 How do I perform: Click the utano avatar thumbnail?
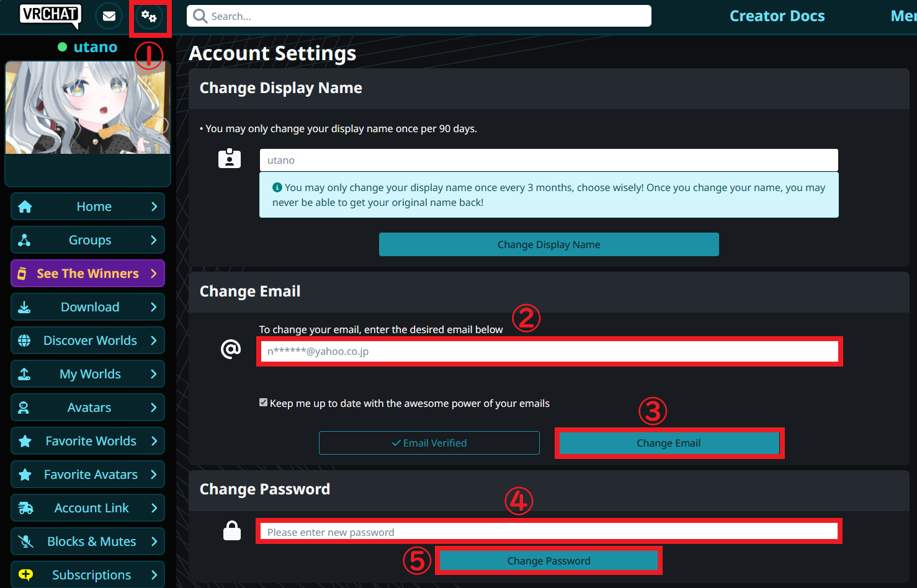pyautogui.click(x=87, y=107)
